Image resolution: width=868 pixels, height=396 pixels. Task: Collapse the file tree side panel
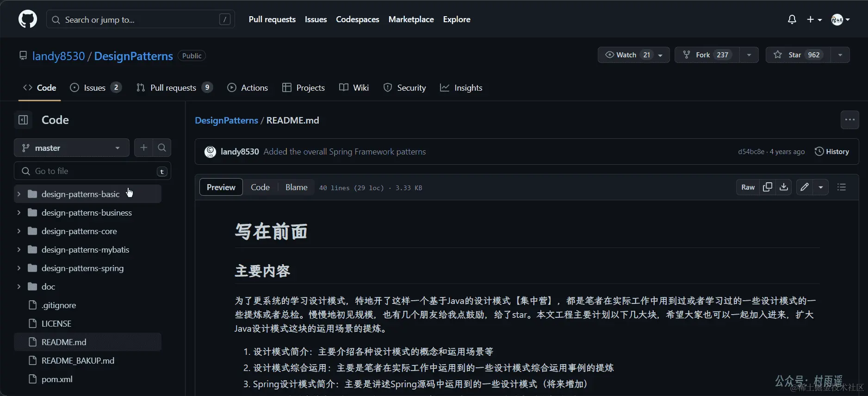[23, 120]
